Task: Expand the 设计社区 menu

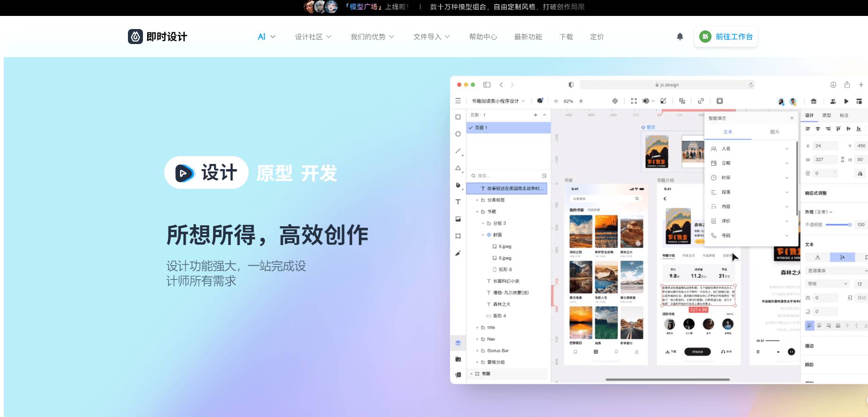Action: [313, 37]
